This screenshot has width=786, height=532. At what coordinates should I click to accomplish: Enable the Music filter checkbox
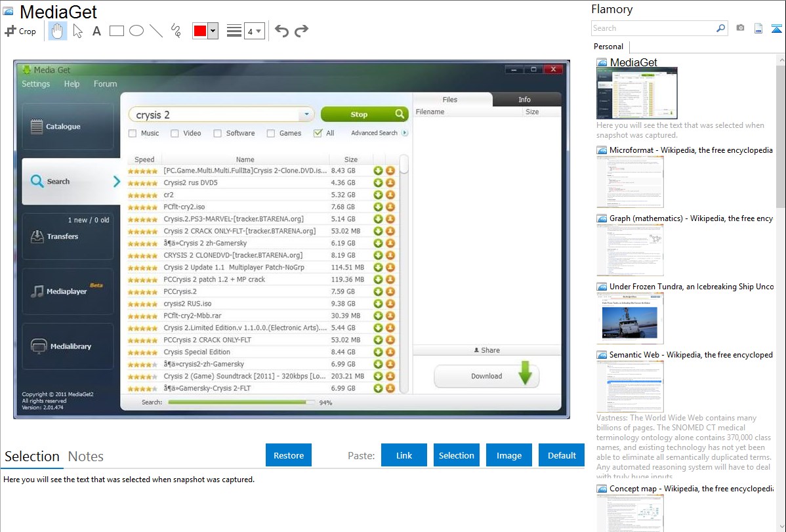(133, 133)
